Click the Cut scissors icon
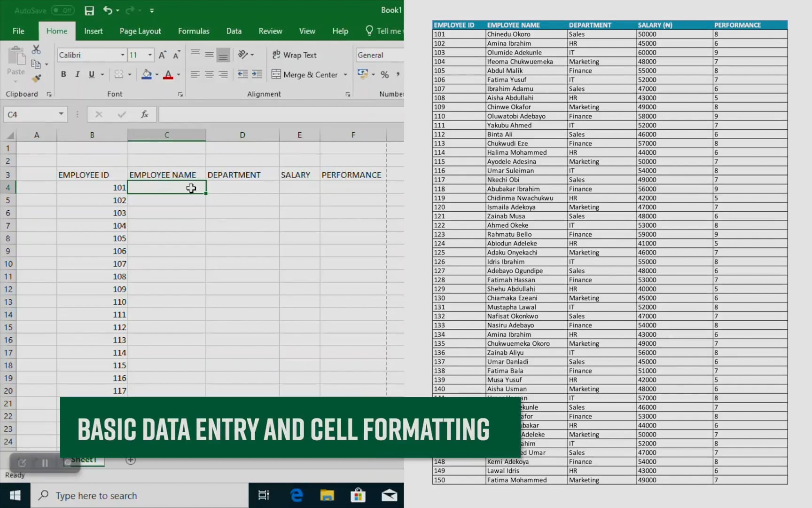This screenshot has height=508, width=812. coord(36,49)
